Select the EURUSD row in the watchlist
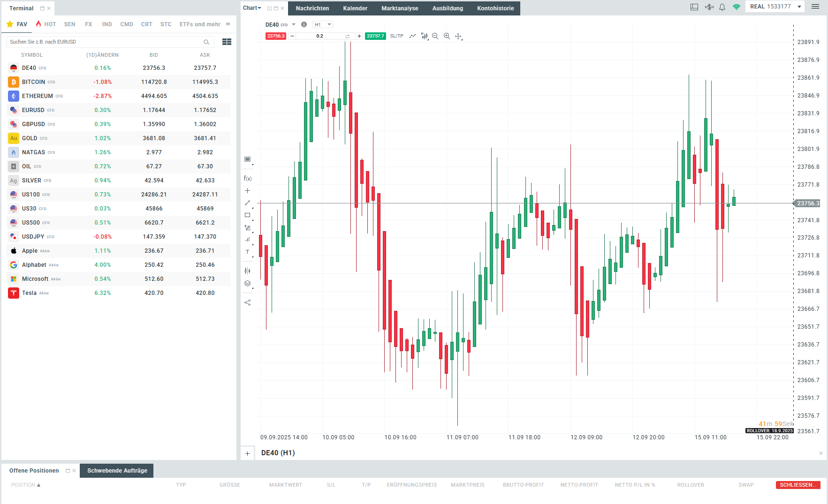The width and height of the screenshot is (828, 504). click(x=119, y=110)
